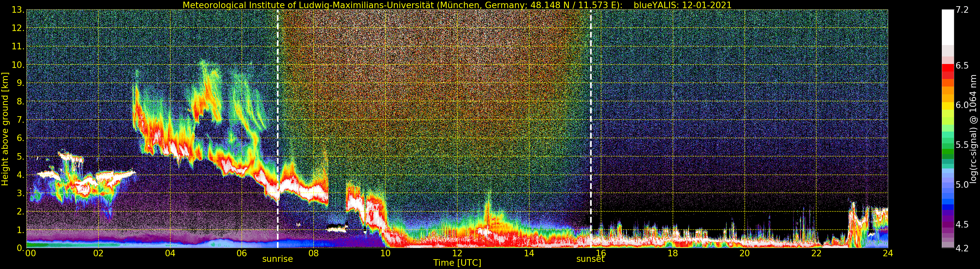Click the time axis tick label '10'
Image resolution: width=980 pixels, height=269 pixels.
coord(385,253)
